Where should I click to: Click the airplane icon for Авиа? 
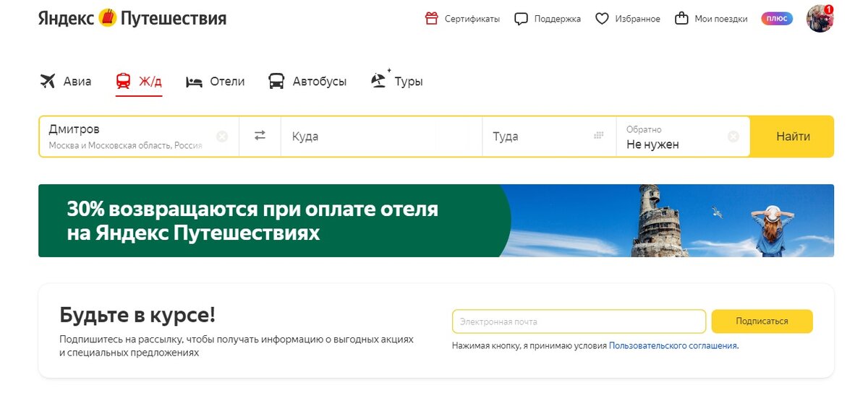(48, 81)
